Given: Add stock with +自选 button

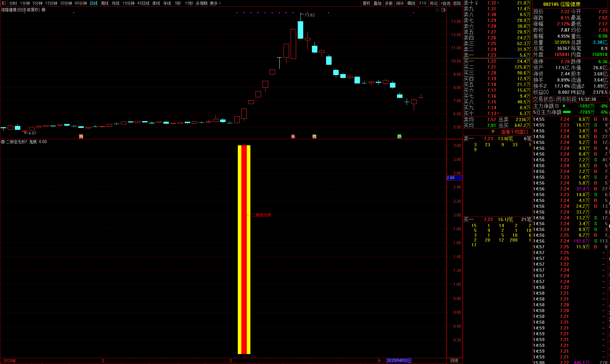Looking at the screenshot, I should [445, 3].
